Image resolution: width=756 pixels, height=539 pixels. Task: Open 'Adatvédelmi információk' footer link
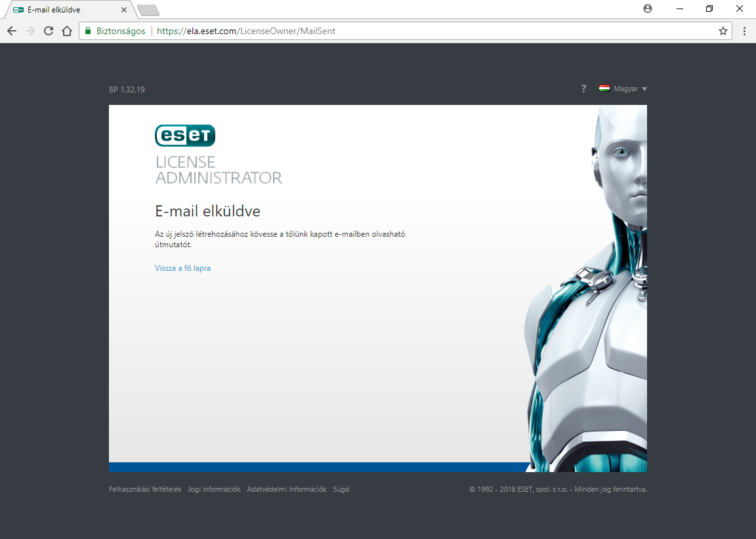287,489
